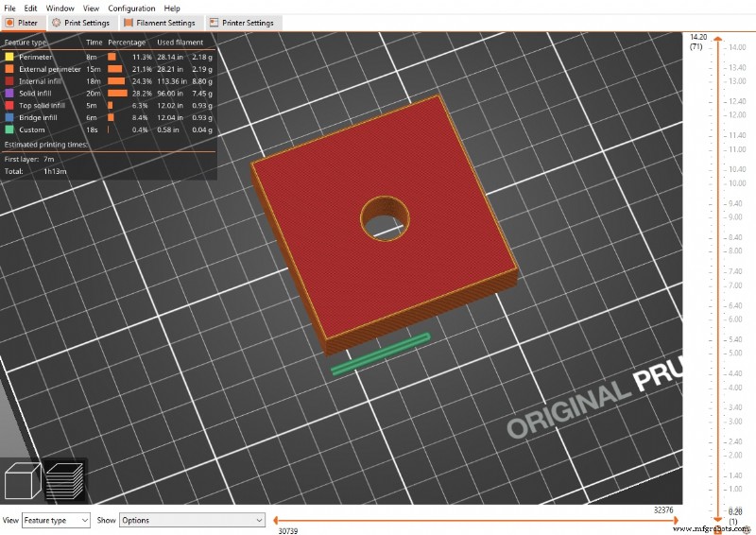Click the 'Bridge infill' legend label
Image resolution: width=756 pixels, height=535 pixels.
click(x=38, y=117)
